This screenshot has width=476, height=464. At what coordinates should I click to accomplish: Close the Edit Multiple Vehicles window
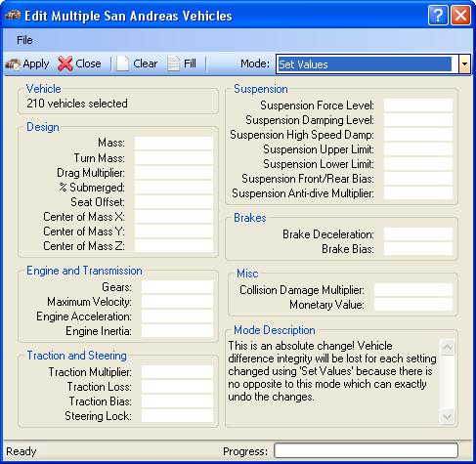coord(460,16)
